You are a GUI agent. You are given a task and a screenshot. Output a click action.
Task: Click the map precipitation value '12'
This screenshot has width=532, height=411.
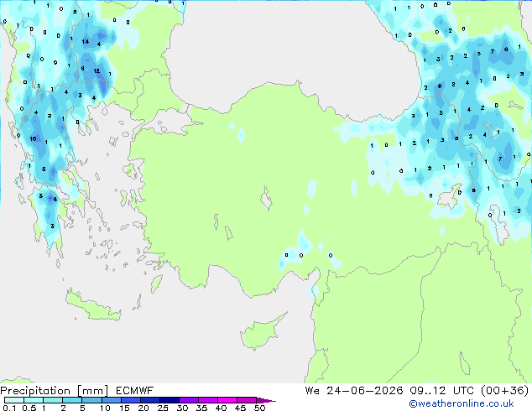tap(96, 70)
